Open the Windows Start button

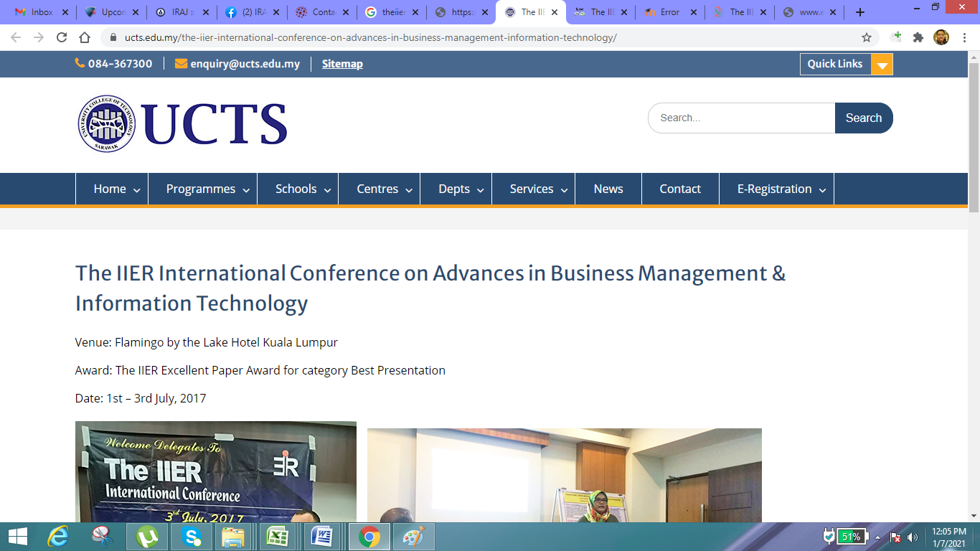point(17,537)
